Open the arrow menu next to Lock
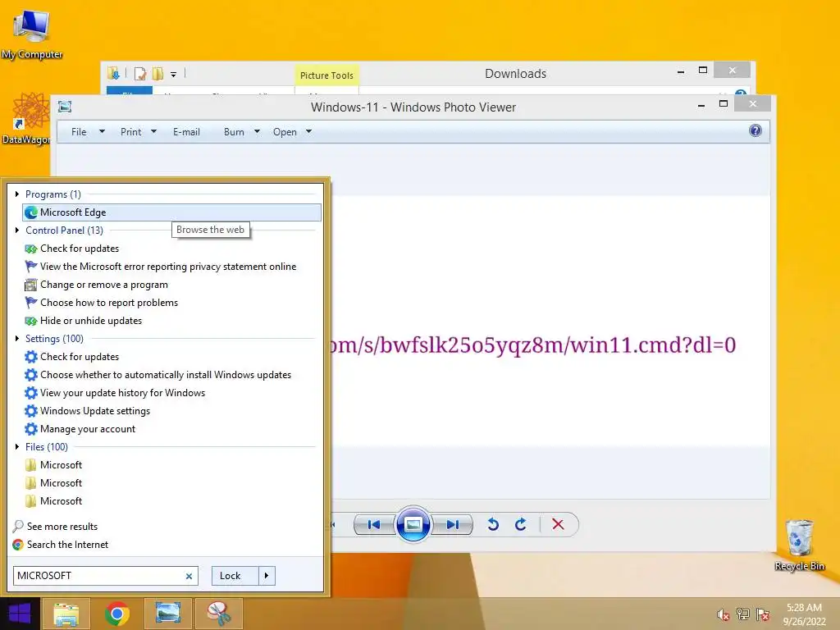This screenshot has width=840, height=630. [267, 576]
